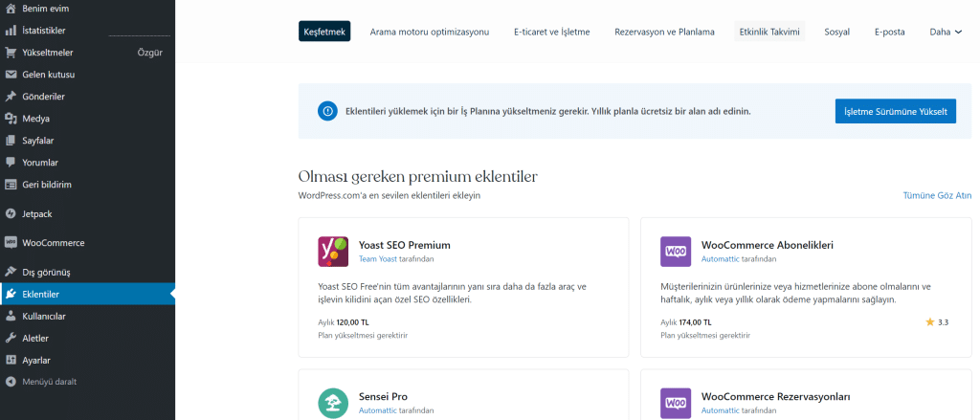The width and height of the screenshot is (980, 420).
Task: Click the Özgür plan label
Action: pos(150,53)
